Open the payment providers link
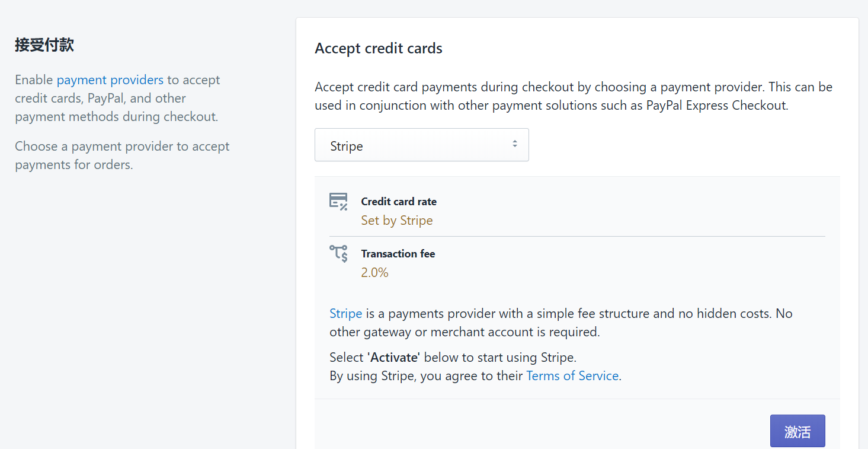The image size is (868, 449). coord(110,79)
